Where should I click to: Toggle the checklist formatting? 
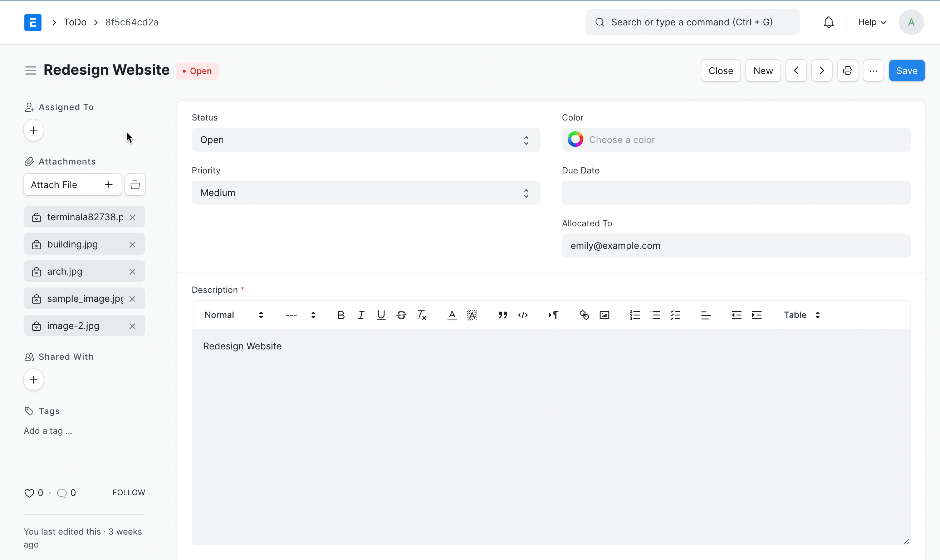(675, 315)
